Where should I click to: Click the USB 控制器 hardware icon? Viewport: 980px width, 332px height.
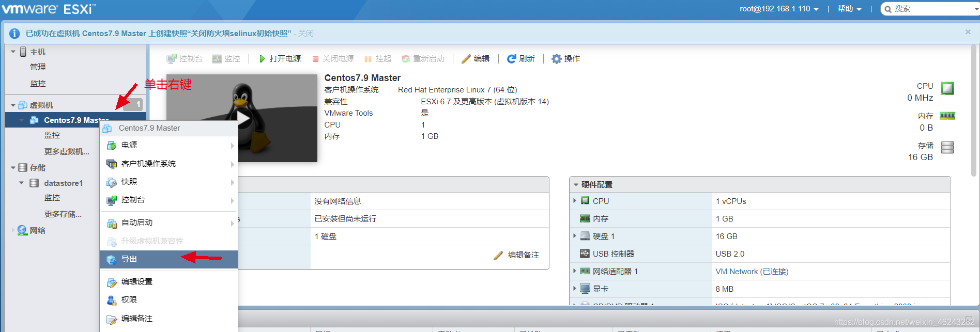[x=585, y=254]
